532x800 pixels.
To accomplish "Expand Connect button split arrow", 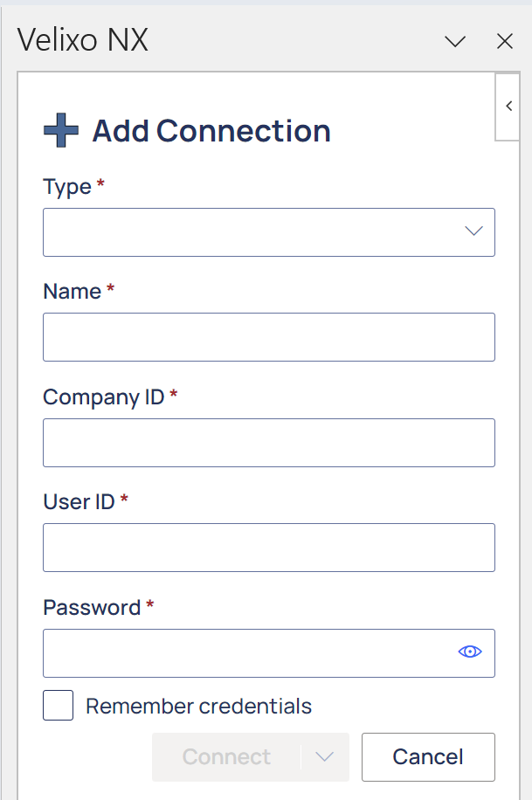I will (325, 756).
